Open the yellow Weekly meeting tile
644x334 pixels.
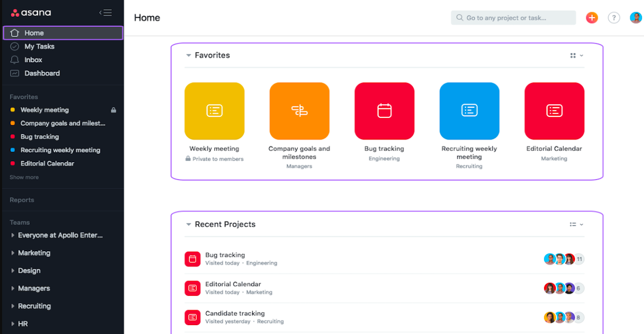pyautogui.click(x=214, y=111)
